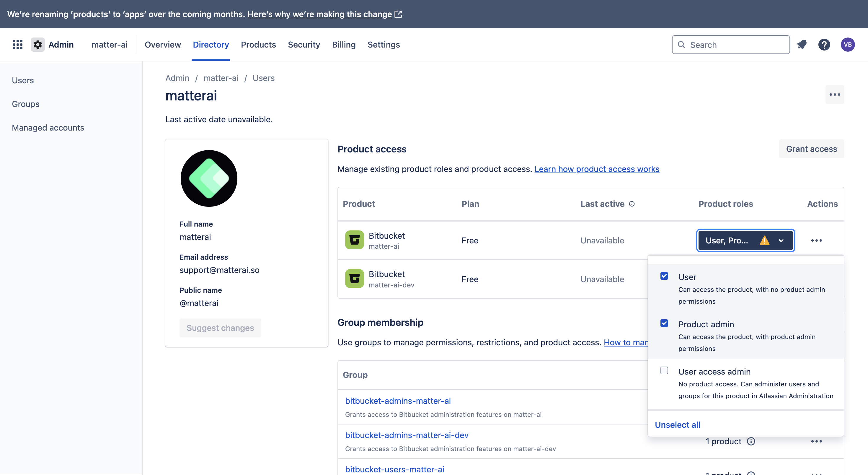Open the VB profile avatar

(x=847, y=45)
